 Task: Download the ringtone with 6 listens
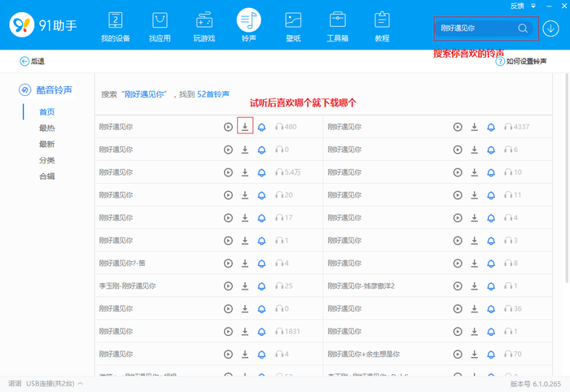click(475, 150)
